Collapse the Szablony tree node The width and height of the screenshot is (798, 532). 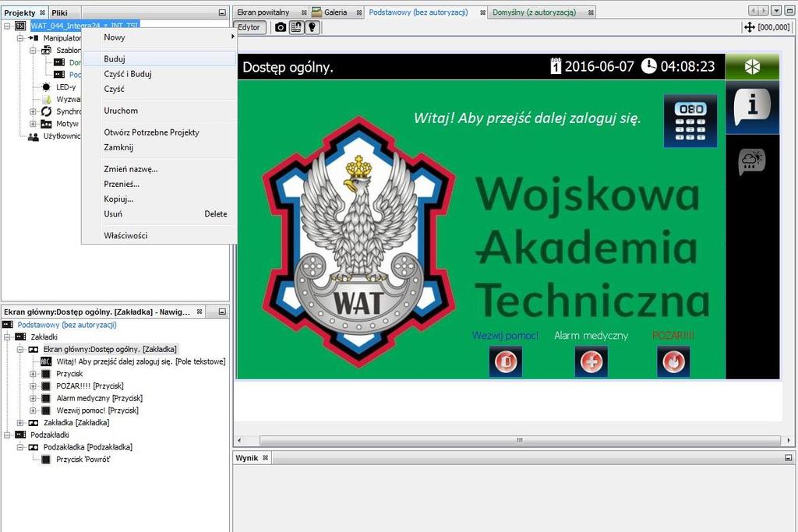click(x=33, y=50)
